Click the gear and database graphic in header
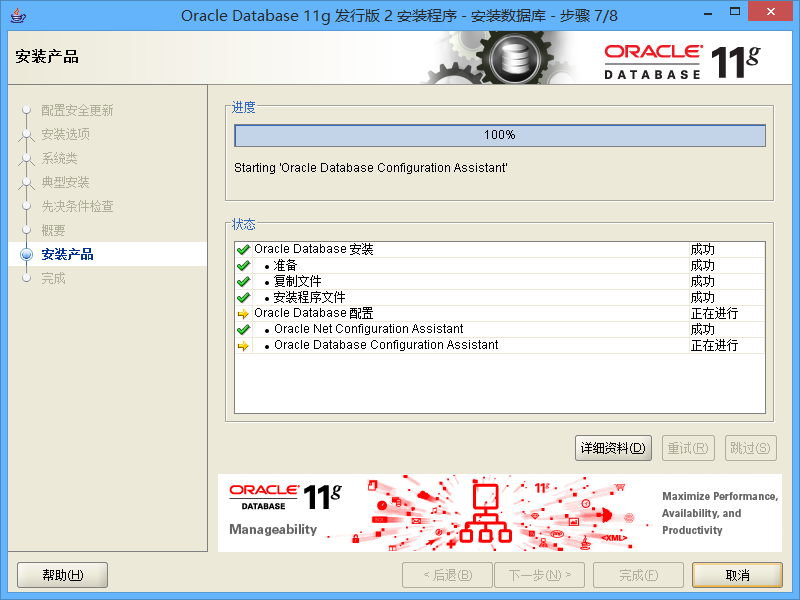 [500, 58]
